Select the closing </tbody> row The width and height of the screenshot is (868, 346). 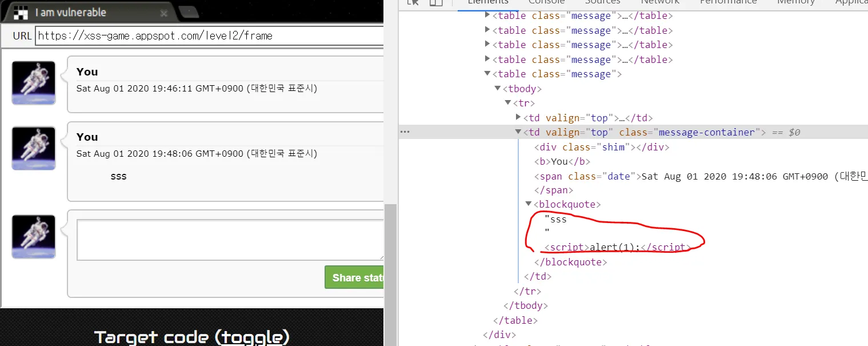pyautogui.click(x=526, y=305)
